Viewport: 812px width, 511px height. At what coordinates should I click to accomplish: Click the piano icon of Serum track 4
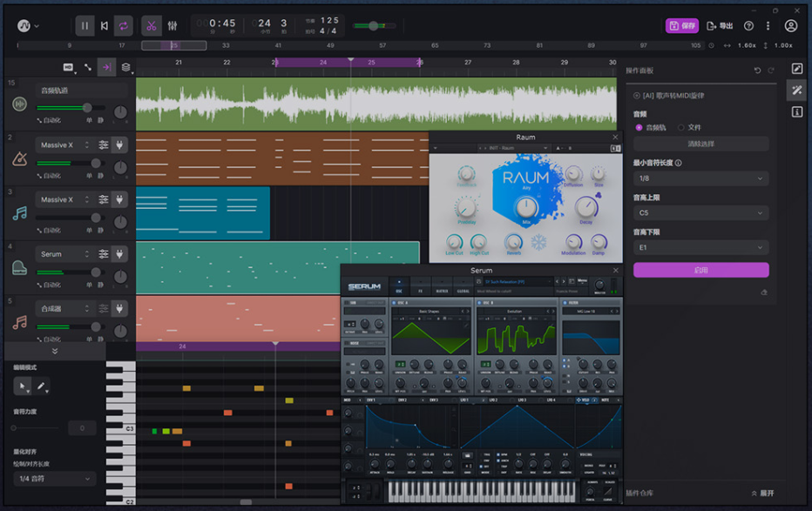tap(20, 268)
